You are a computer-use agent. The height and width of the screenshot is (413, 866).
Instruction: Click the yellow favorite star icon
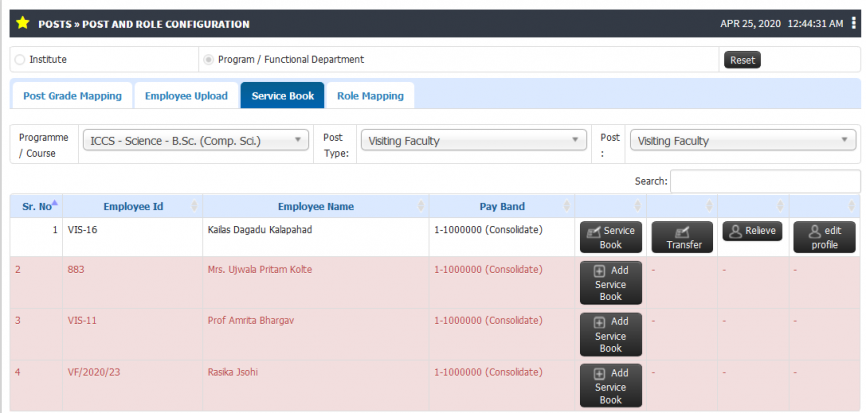click(22, 23)
